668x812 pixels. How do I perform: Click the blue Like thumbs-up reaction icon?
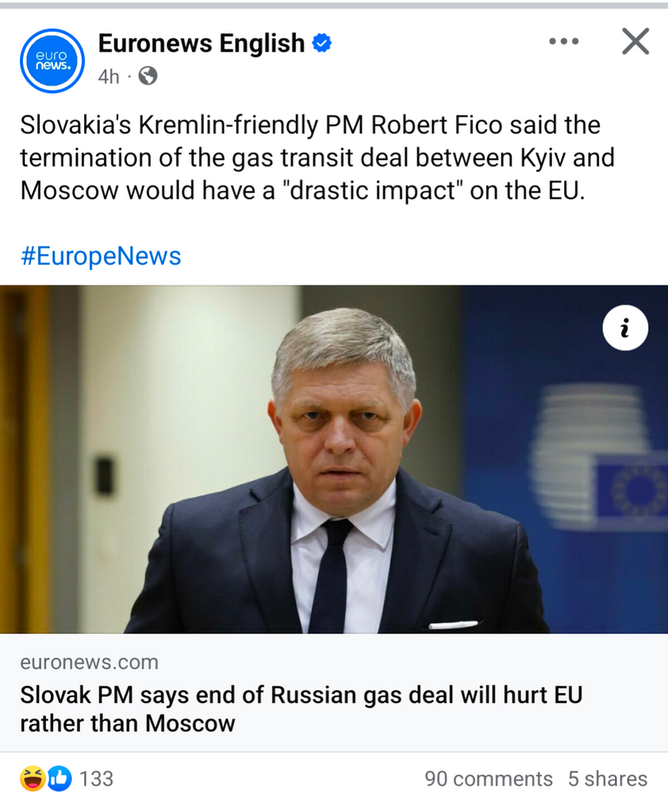coord(60,779)
